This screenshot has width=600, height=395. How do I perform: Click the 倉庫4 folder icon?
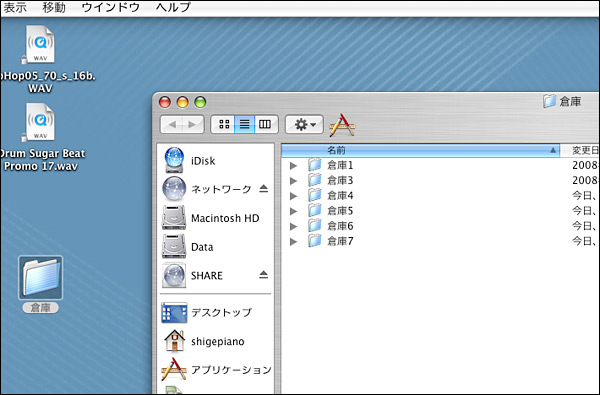point(315,196)
